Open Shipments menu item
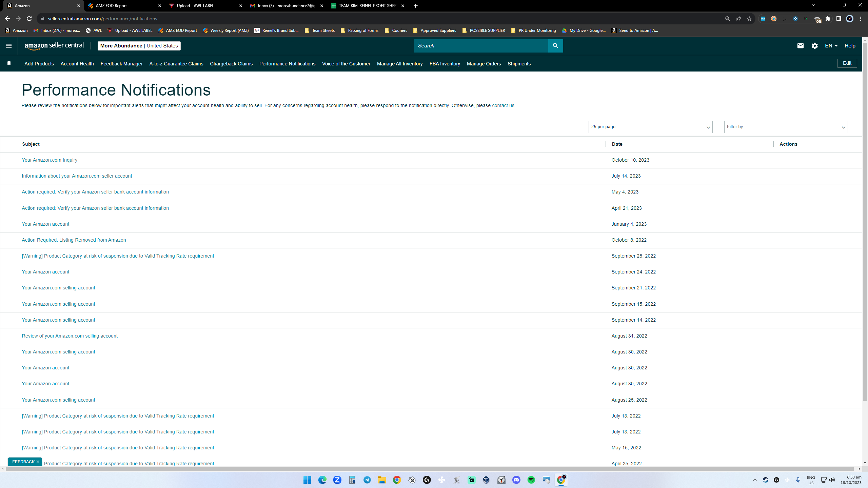Screen dimensions: 868x488 coord(519,64)
